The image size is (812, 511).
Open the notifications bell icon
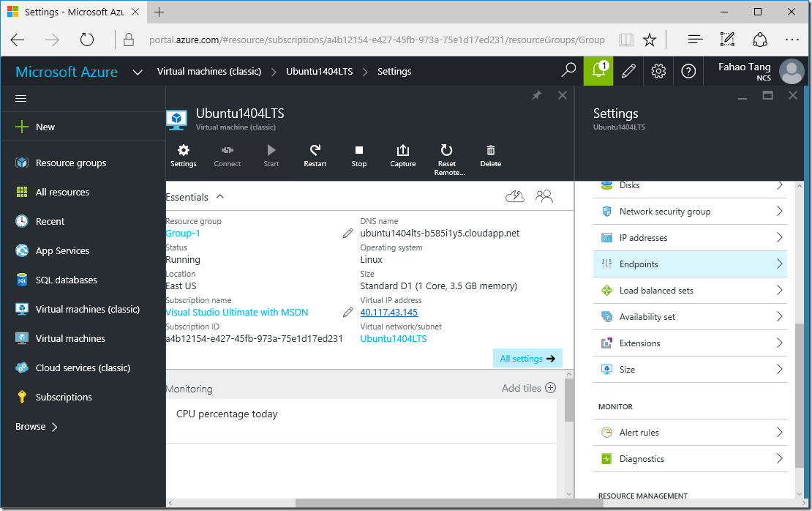coord(598,71)
